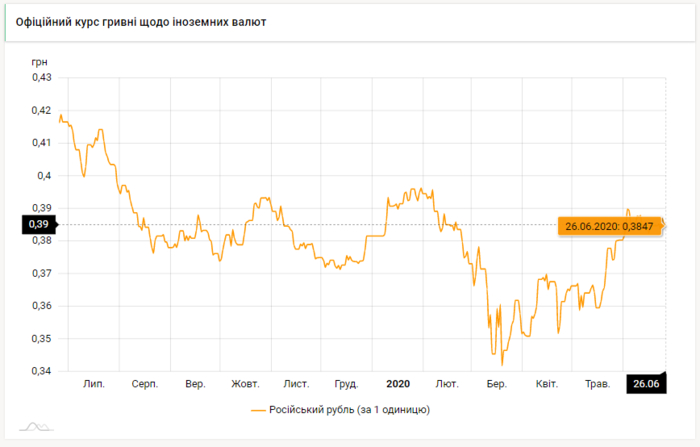Click the 0,43 label on the y-axis
This screenshot has height=447, width=700.
coord(42,77)
